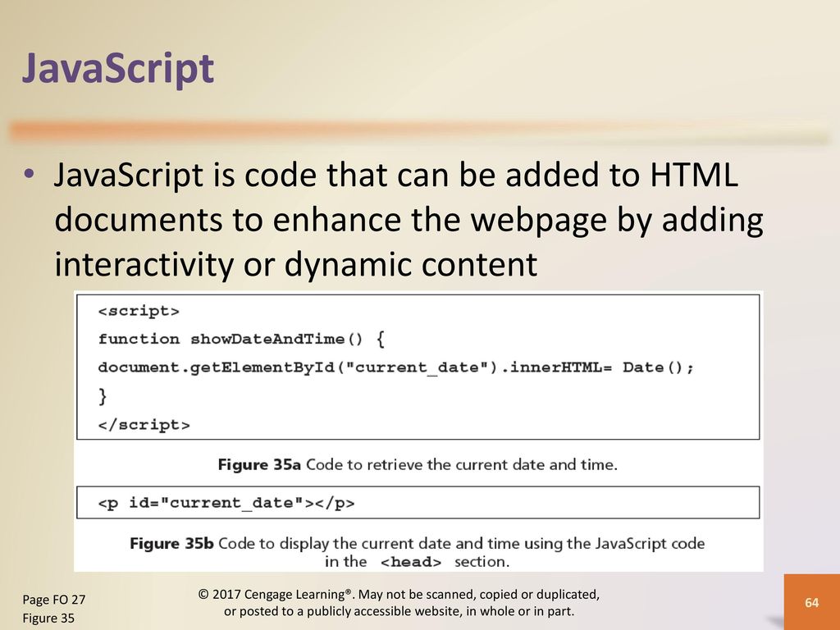Click the Figure 35b caption first line
The image size is (840, 630).
[418, 543]
